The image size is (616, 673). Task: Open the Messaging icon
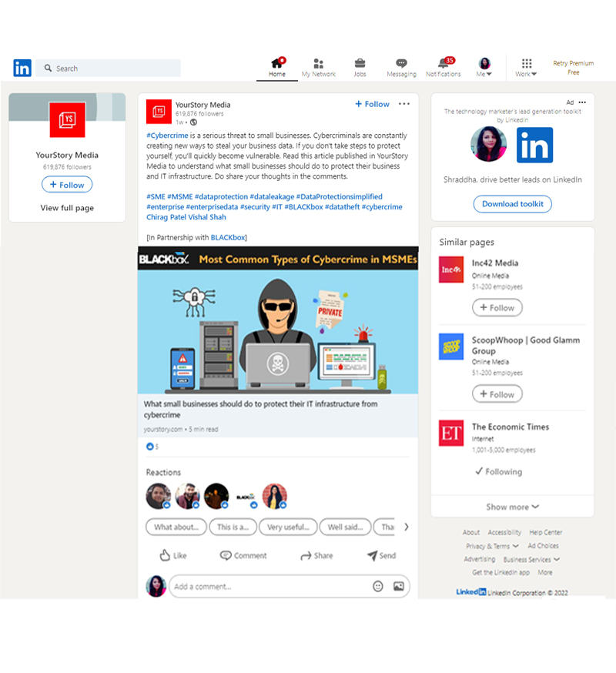401,64
